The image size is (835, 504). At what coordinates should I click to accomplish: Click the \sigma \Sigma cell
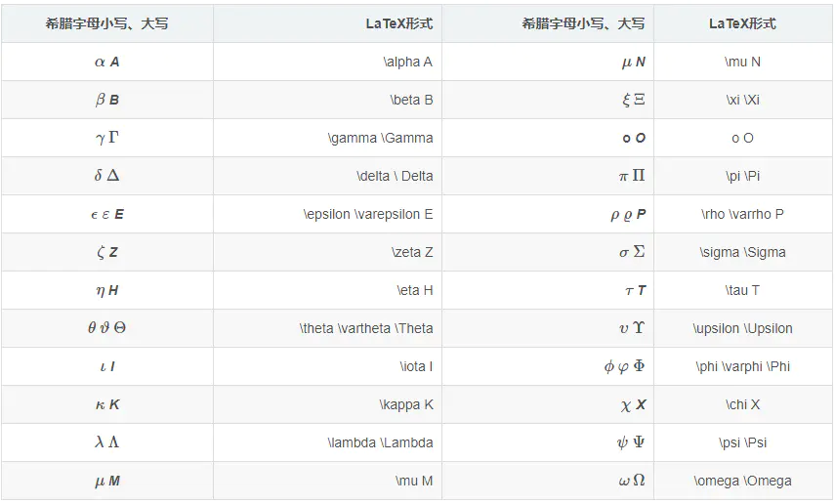pos(743,252)
